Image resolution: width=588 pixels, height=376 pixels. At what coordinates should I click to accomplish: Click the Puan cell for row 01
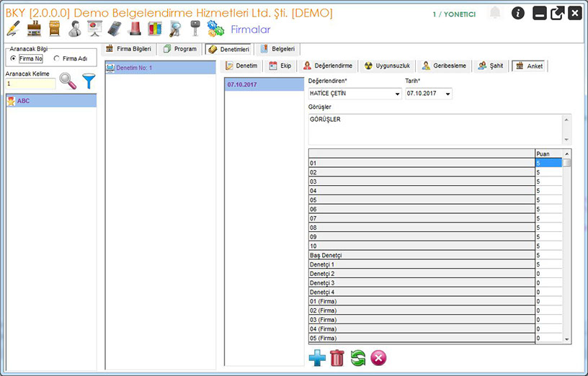(x=548, y=163)
